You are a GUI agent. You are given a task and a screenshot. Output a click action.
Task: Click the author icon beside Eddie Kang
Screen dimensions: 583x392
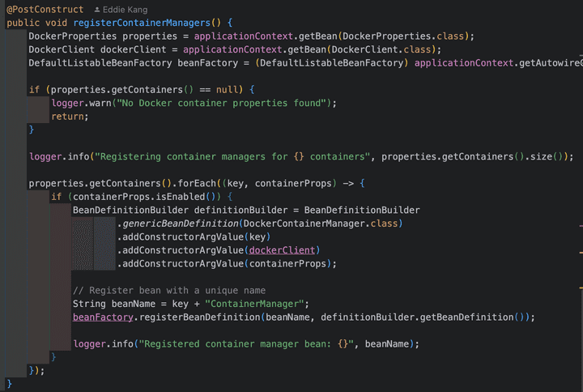(x=97, y=9)
